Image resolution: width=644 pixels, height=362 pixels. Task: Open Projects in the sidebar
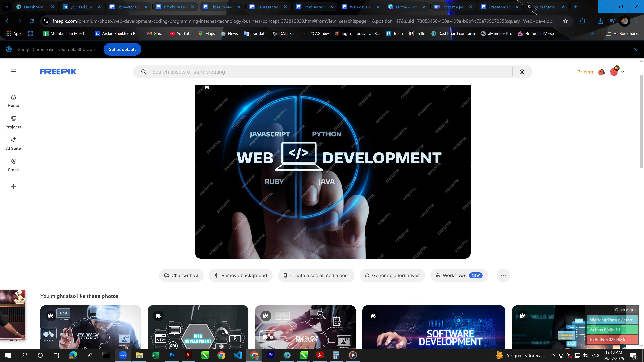(x=13, y=122)
